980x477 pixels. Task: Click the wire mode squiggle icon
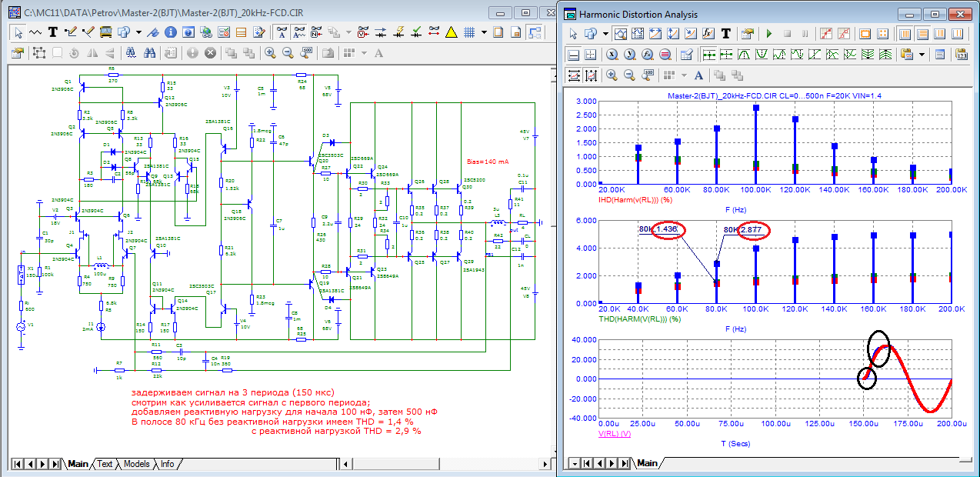click(x=35, y=32)
